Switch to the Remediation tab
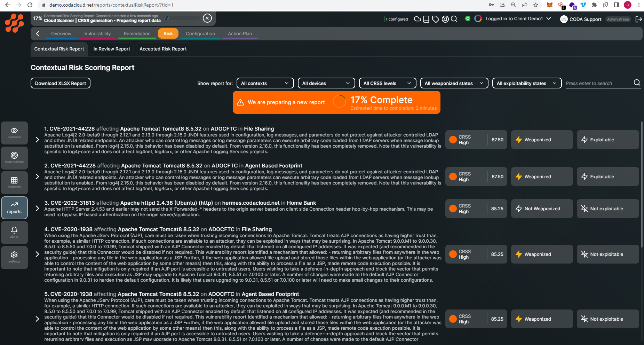Image resolution: width=644 pixels, height=345 pixels. pyautogui.click(x=137, y=34)
